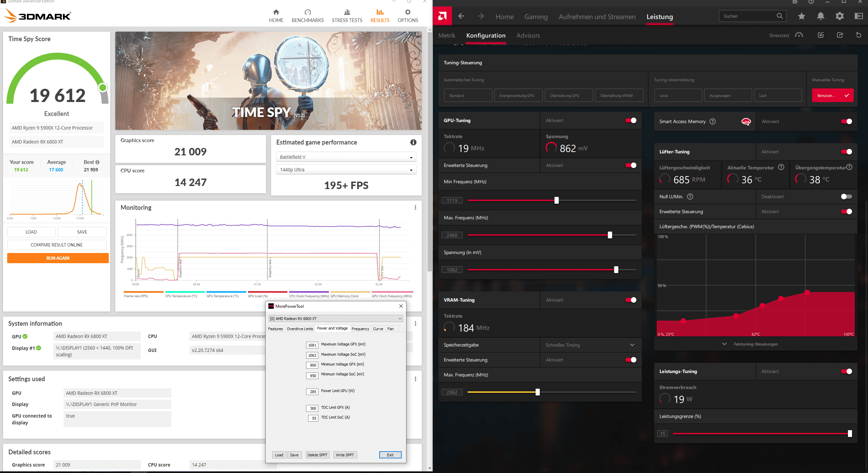This screenshot has width=868, height=473.
Task: Open Monitoring panel three-dot menu
Action: (x=415, y=207)
